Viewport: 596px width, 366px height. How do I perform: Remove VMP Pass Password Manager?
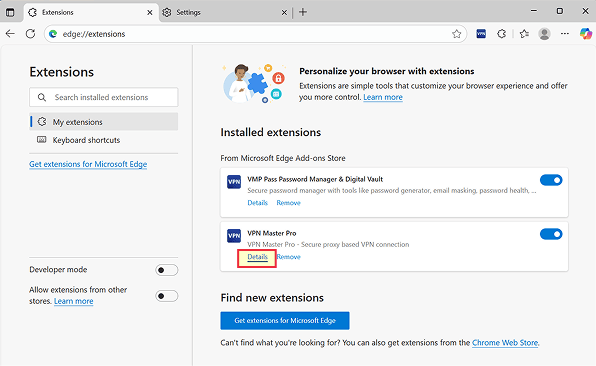coord(288,203)
